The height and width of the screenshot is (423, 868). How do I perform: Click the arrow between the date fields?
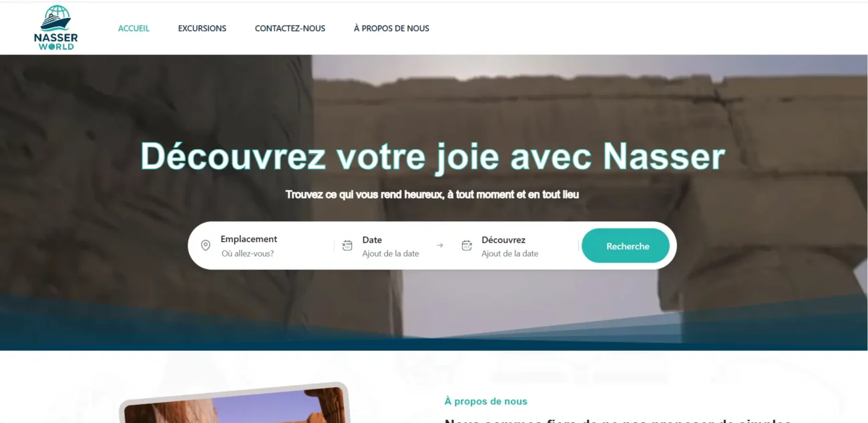[x=439, y=245]
